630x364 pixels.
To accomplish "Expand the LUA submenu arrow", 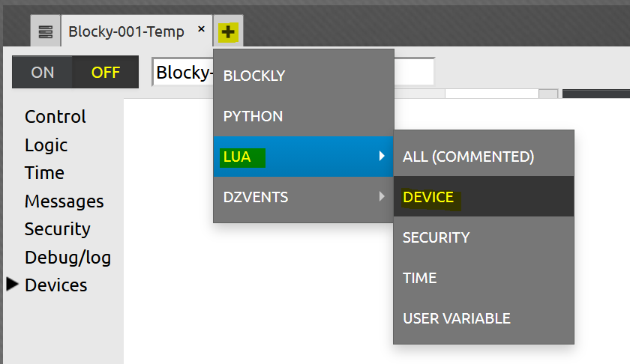I will [x=382, y=157].
